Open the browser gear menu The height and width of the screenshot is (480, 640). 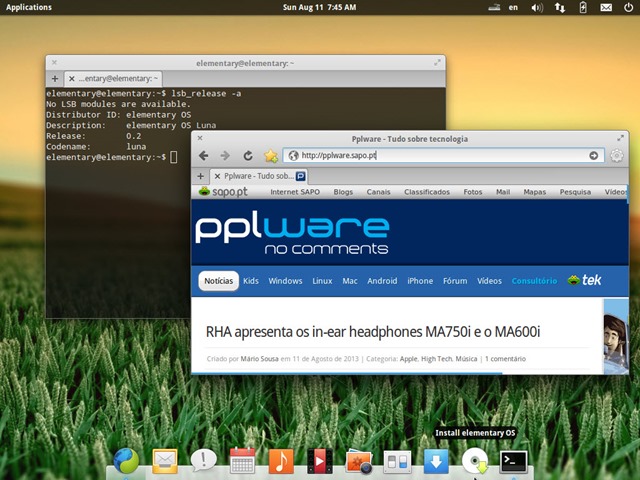616,156
